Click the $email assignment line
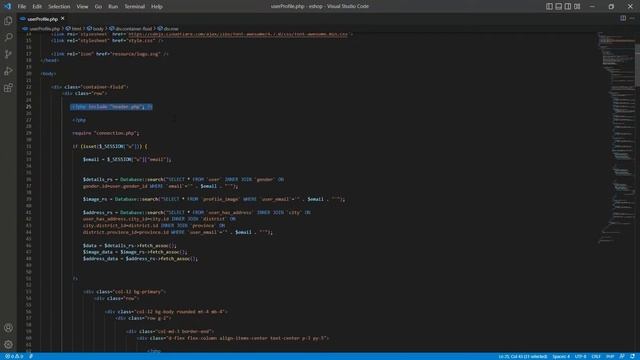 point(127,160)
